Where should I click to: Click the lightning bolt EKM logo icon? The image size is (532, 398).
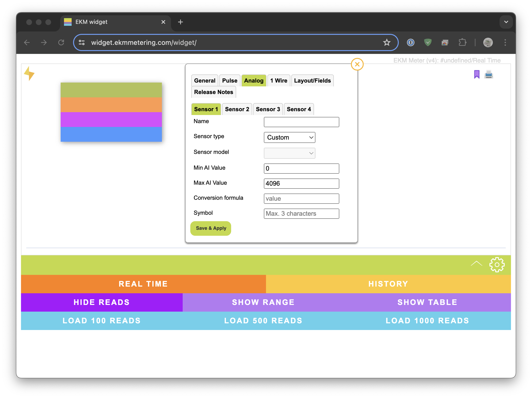[x=29, y=73]
